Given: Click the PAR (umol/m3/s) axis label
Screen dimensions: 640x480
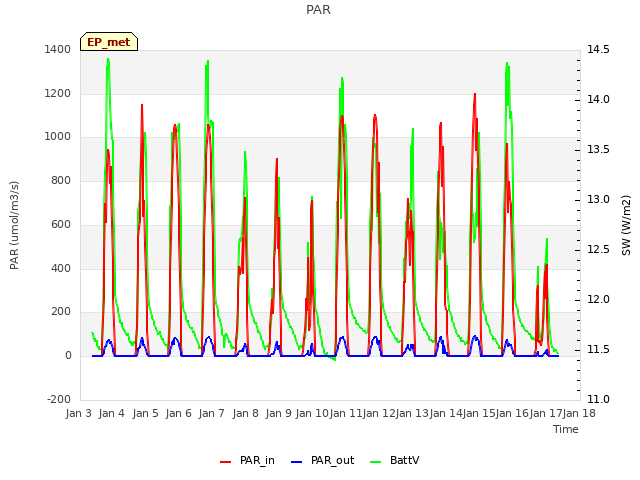Looking at the screenshot, I should point(14,225).
